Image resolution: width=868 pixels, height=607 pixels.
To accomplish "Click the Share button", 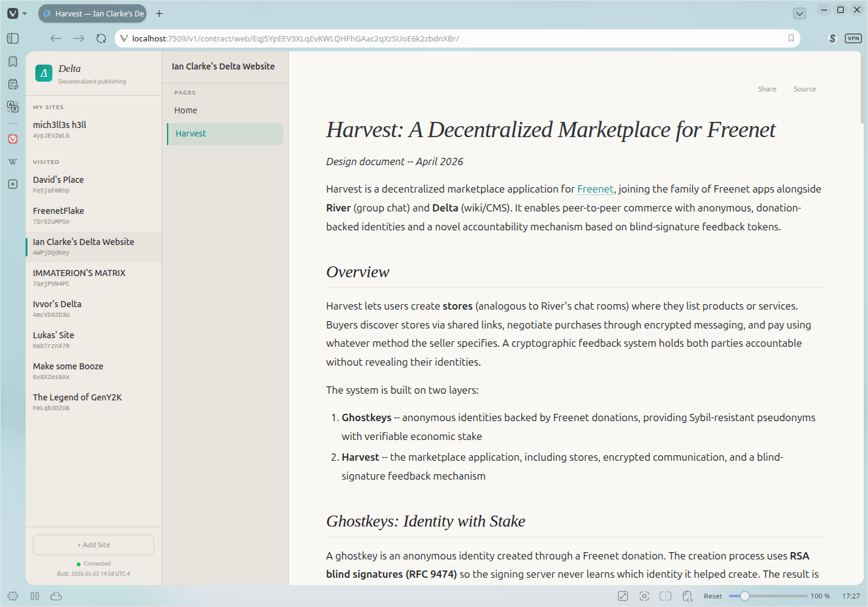I will pyautogui.click(x=767, y=89).
